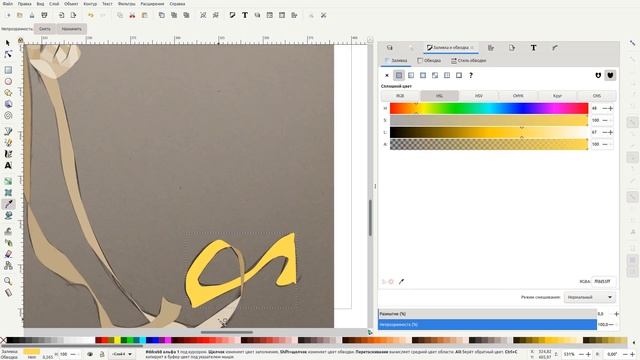The height and width of the screenshot is (360, 640).
Task: Switch color model to CMYK
Action: [518, 96]
